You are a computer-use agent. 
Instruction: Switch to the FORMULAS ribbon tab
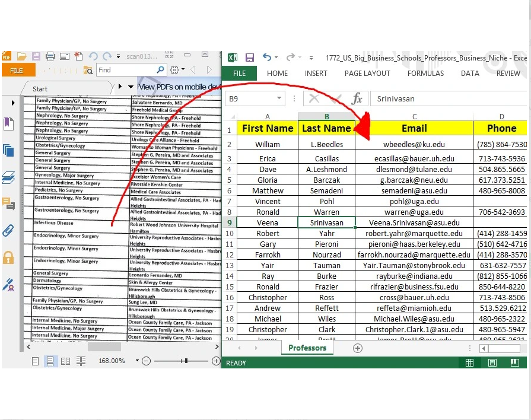point(425,73)
